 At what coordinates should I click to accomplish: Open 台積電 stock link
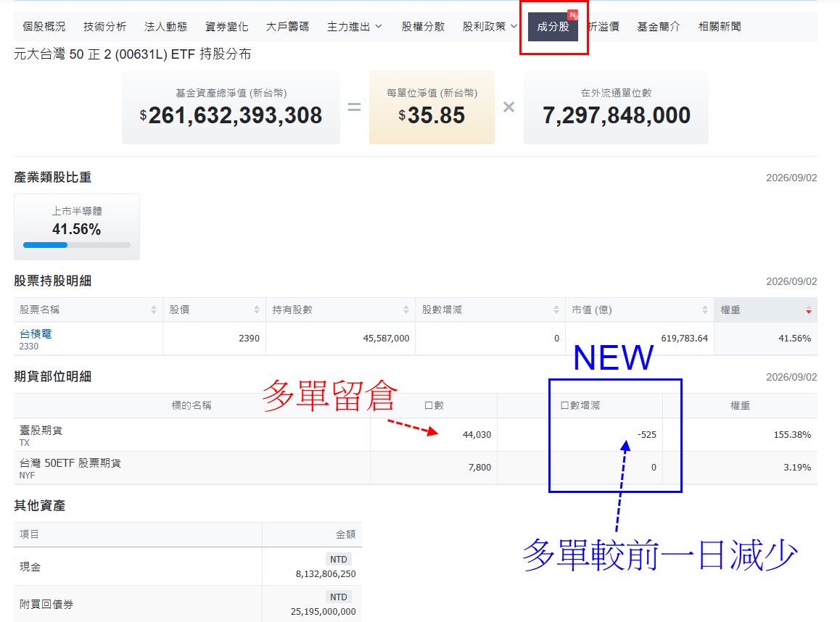[36, 334]
